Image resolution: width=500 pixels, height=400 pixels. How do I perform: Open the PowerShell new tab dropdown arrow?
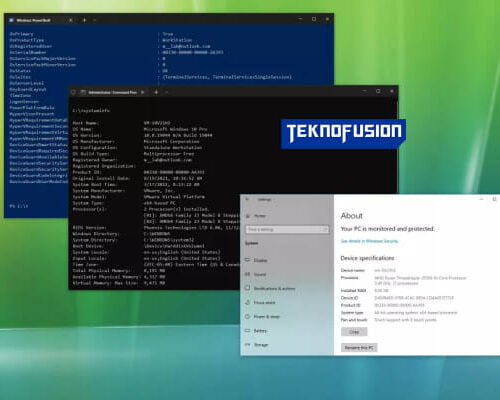[95, 20]
